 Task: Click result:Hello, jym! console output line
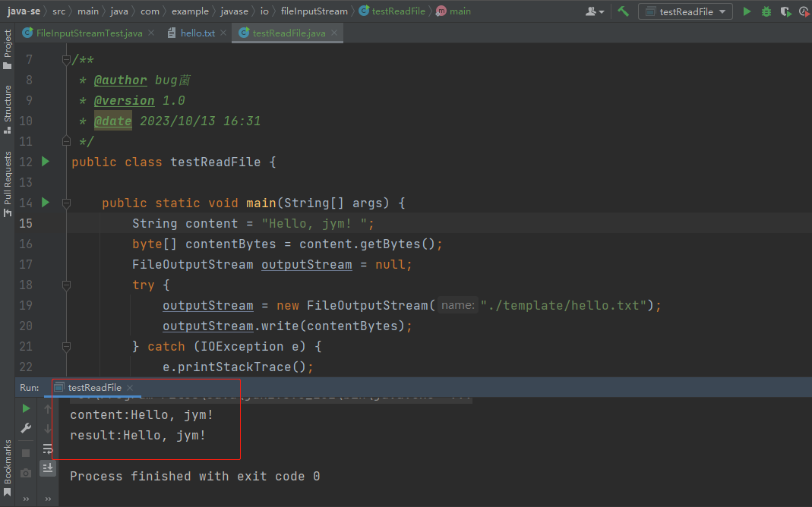pyautogui.click(x=137, y=436)
